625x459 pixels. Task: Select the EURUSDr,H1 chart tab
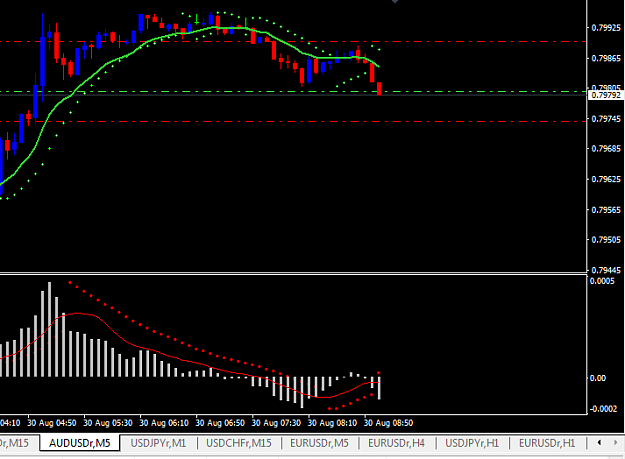(x=547, y=443)
